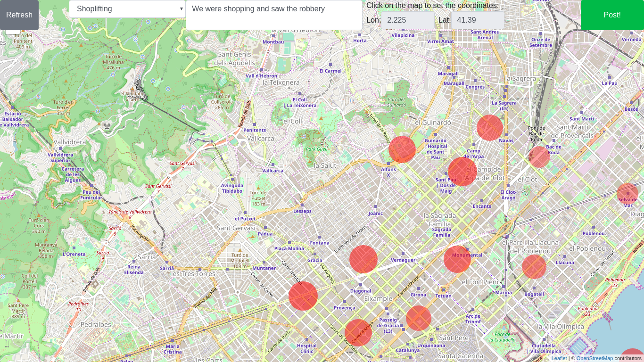Click the Vilapicina station label
Viewport: 644px width, 362px height.
pyautogui.click(x=403, y=35)
